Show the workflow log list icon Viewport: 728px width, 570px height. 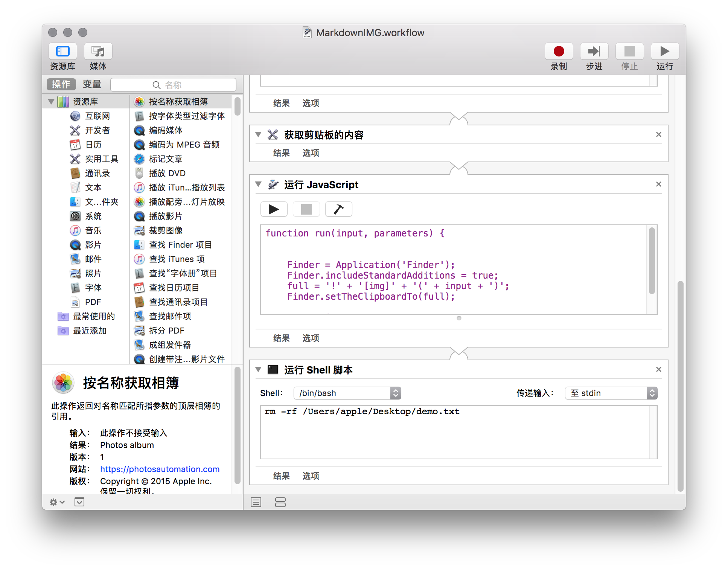tap(256, 502)
